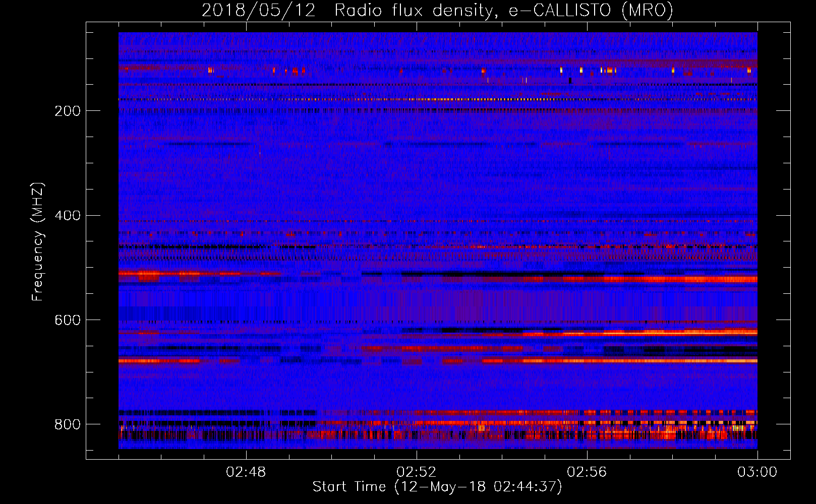Click the 03:00 time tick label
The width and height of the screenshot is (816, 504).
coord(757,472)
